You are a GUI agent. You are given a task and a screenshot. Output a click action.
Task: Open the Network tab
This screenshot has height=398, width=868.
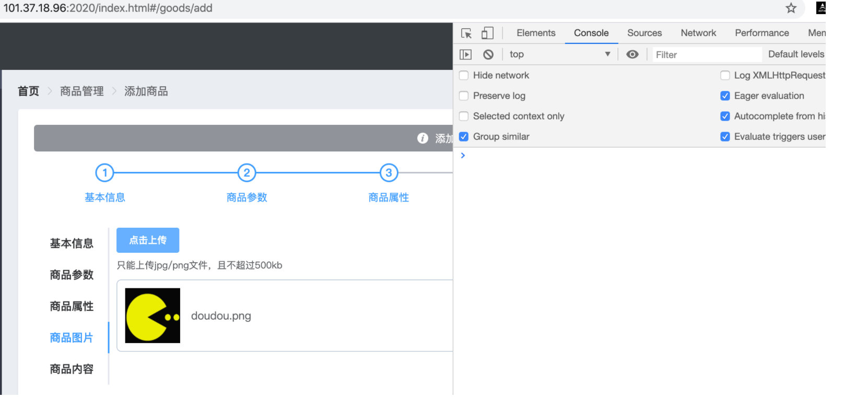pyautogui.click(x=698, y=33)
